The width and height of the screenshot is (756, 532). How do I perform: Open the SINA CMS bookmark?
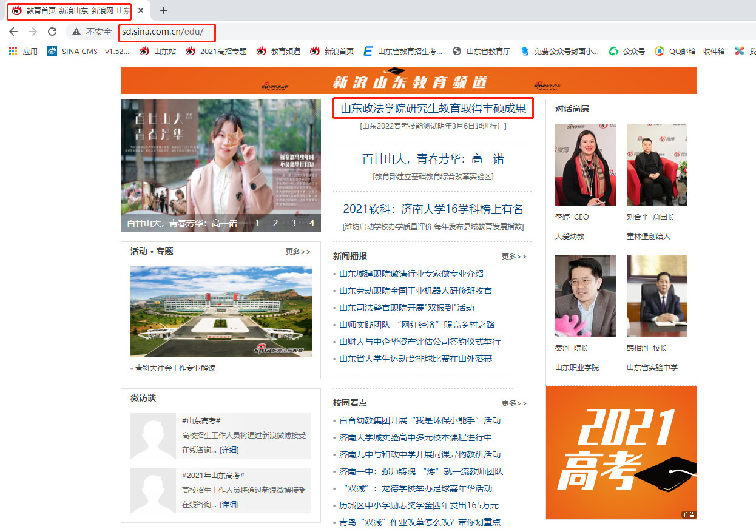(89, 52)
